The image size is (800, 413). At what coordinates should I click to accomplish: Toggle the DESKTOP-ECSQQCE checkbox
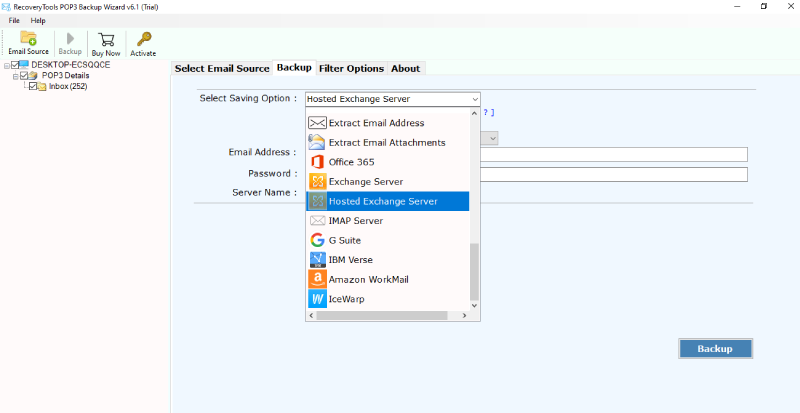click(x=14, y=65)
